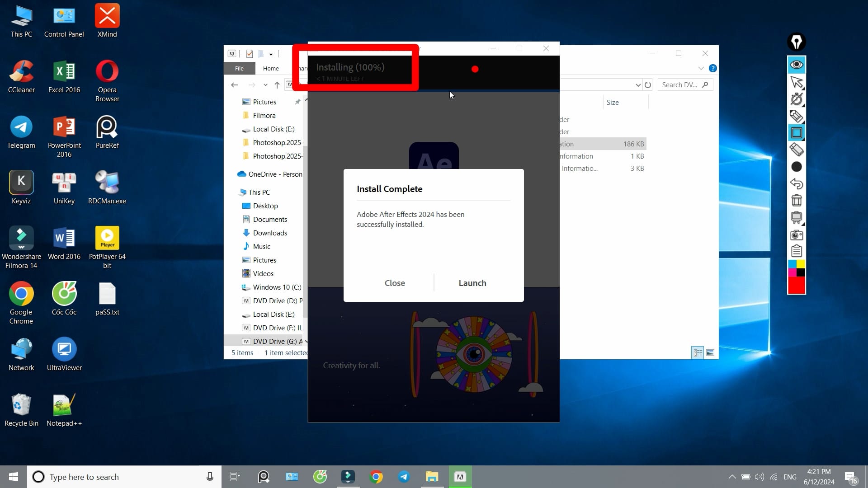Image resolution: width=868 pixels, height=488 pixels.
Task: Pick the large red color swatch
Action: pyautogui.click(x=797, y=285)
